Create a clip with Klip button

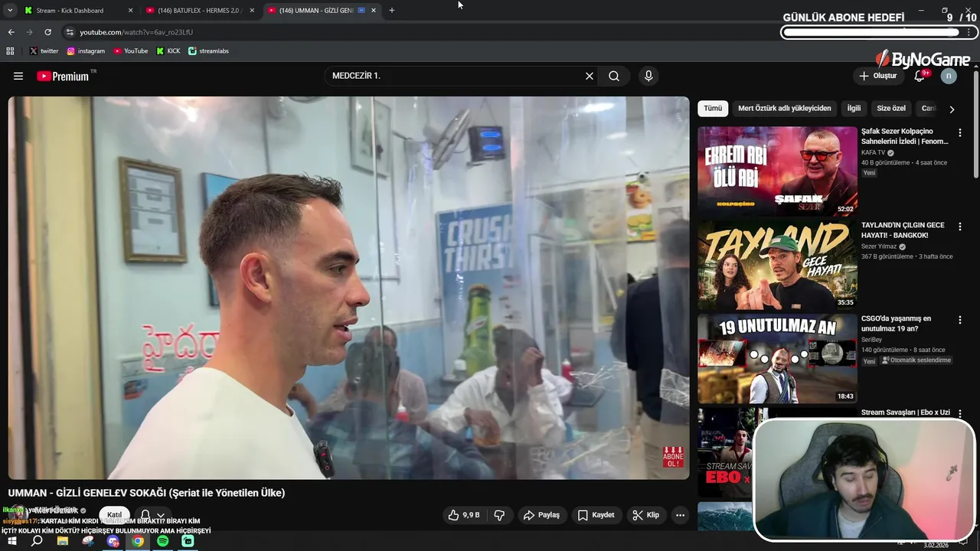pos(645,515)
